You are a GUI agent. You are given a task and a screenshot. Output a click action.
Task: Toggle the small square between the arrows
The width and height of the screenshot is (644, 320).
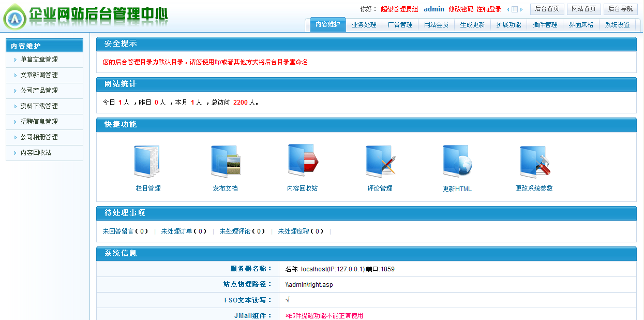pyautogui.click(x=515, y=9)
